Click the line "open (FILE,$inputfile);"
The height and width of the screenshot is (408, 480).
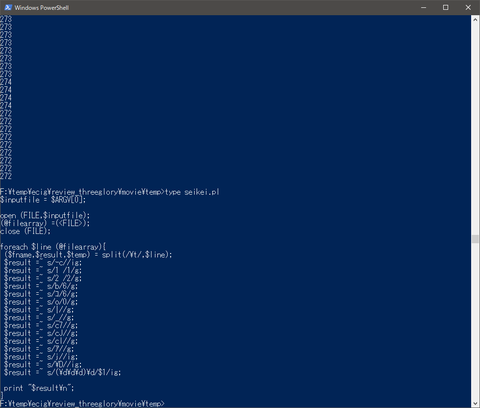pyautogui.click(x=45, y=216)
